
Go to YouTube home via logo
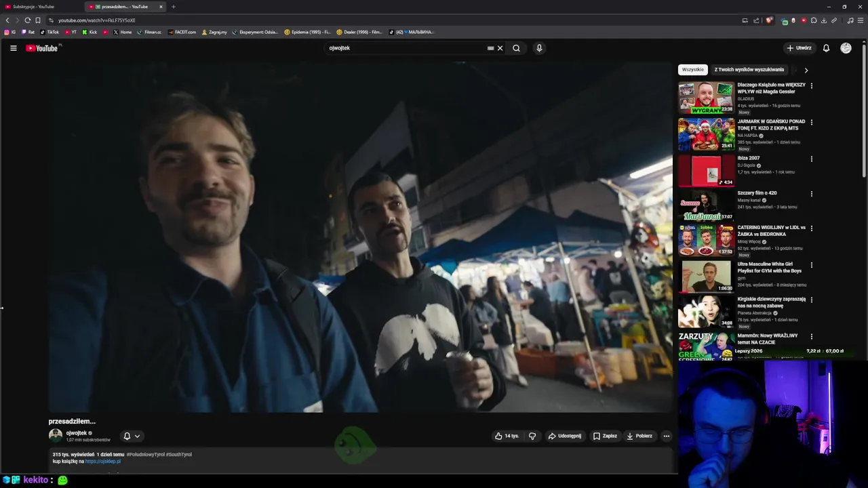tap(42, 48)
